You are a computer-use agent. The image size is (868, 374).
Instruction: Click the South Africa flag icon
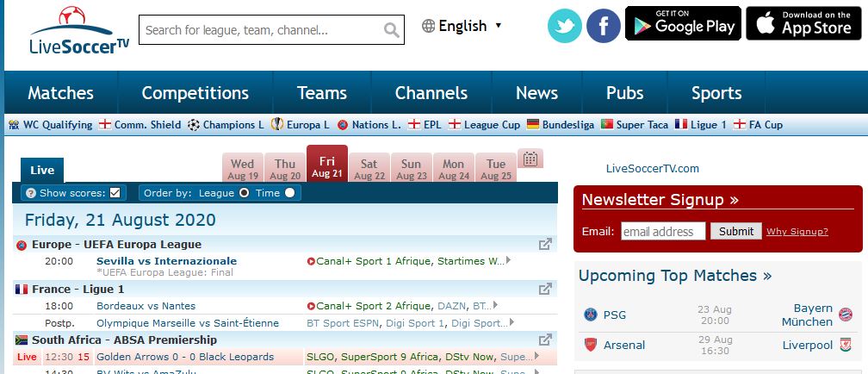pos(22,340)
